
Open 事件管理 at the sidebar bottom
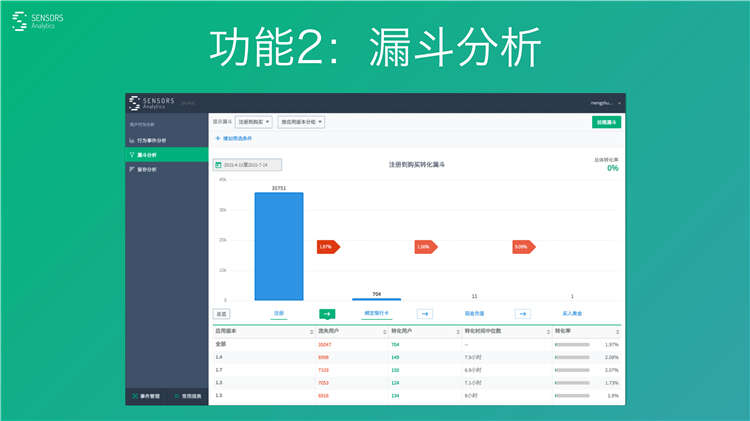[146, 397]
